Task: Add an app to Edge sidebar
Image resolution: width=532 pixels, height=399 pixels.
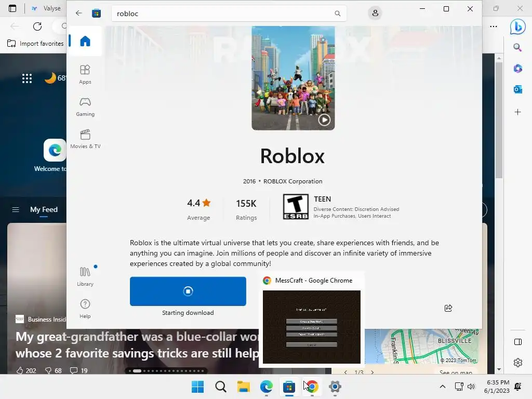Action: (518, 112)
